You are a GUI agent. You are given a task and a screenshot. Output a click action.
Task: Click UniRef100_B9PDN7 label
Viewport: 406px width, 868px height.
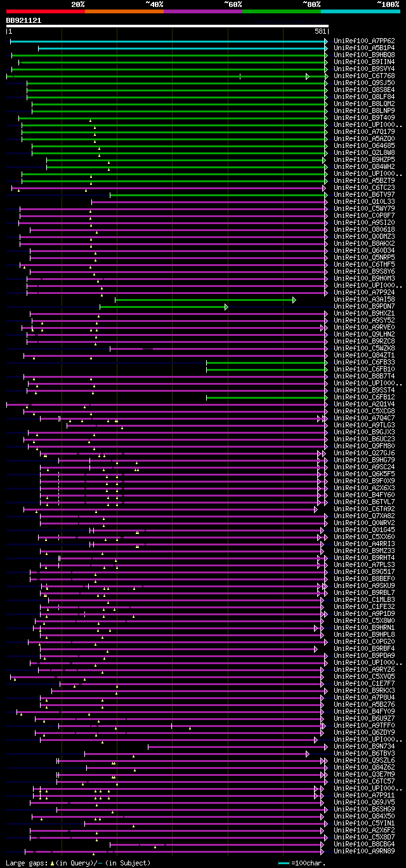pyautogui.click(x=363, y=307)
